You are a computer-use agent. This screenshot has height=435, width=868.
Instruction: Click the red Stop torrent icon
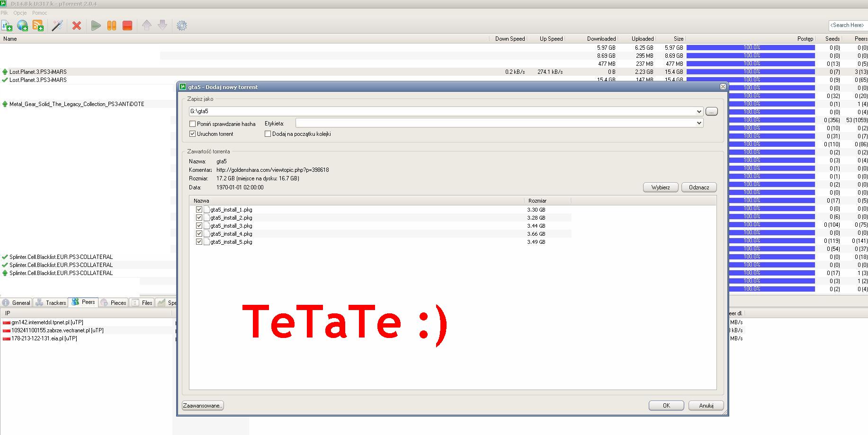127,26
